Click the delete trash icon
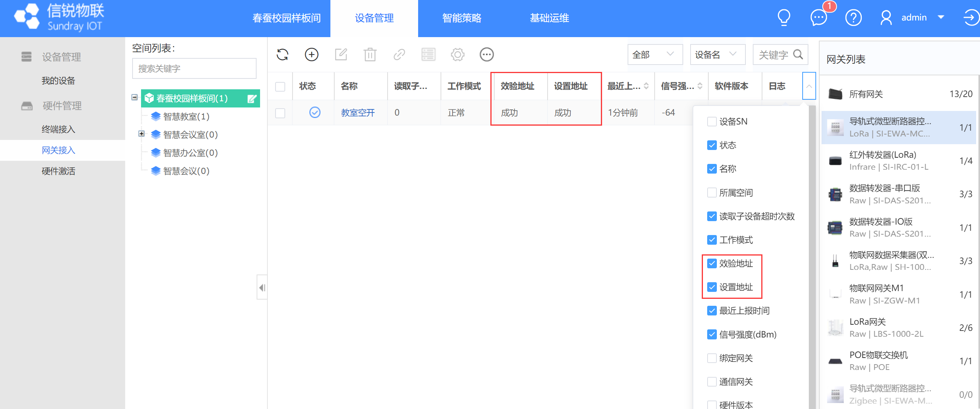This screenshot has width=980, height=409. pyautogui.click(x=370, y=55)
